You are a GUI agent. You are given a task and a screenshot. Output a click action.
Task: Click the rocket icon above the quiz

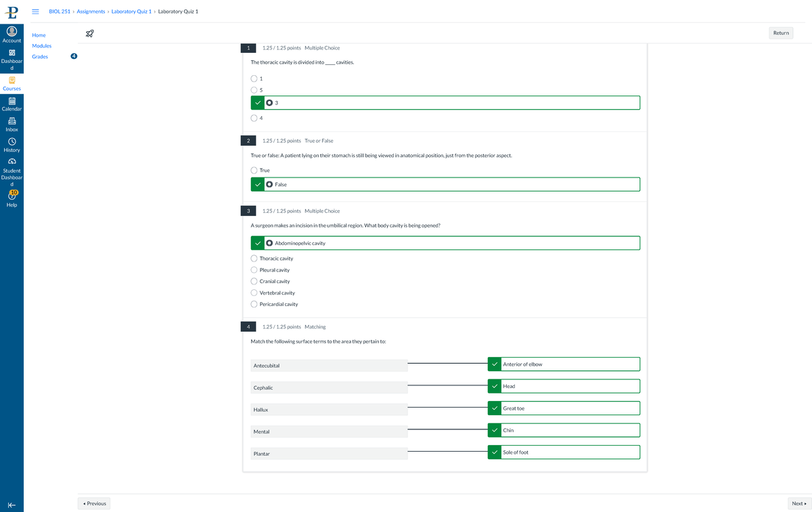tap(90, 33)
